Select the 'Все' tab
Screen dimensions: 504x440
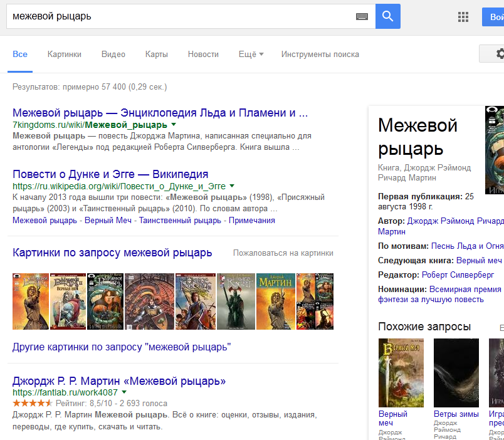[x=20, y=55]
